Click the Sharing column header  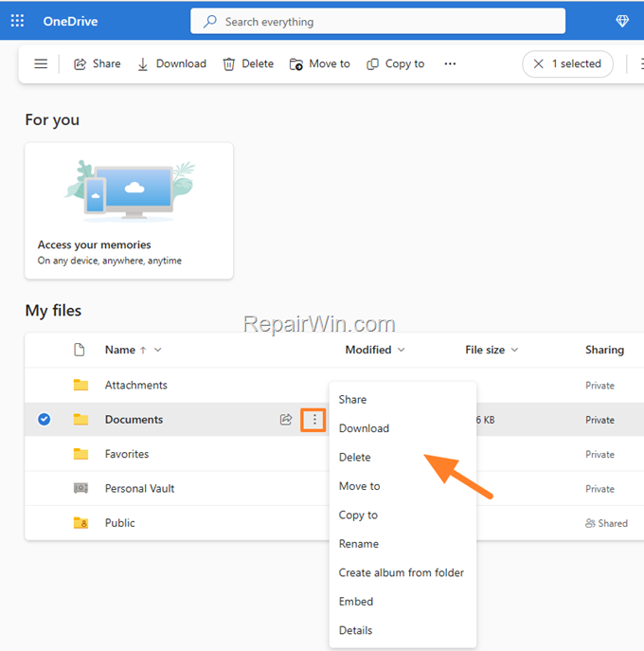(604, 350)
